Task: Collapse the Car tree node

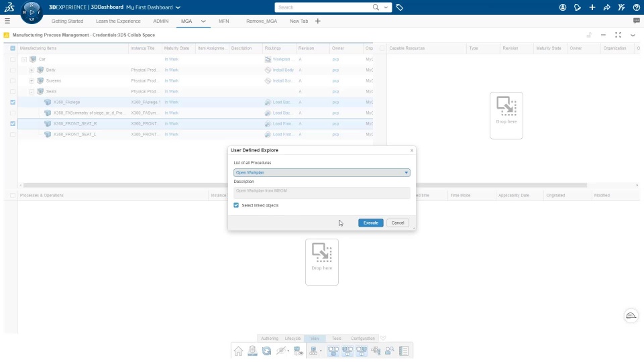Action: tap(24, 60)
